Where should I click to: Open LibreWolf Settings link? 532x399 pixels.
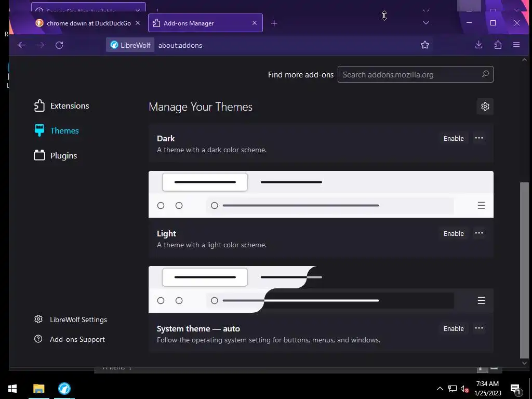71,320
